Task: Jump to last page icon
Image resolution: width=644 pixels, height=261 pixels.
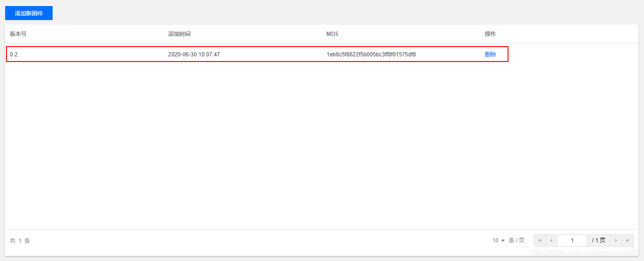Action: click(x=628, y=240)
